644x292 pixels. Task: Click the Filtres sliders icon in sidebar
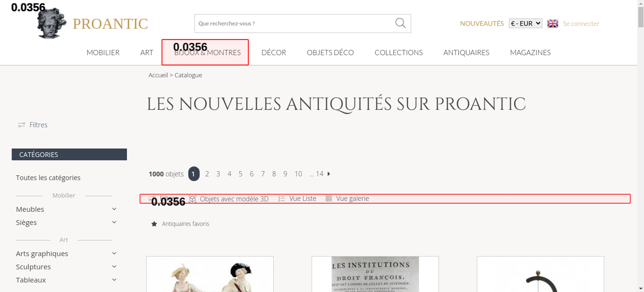(x=22, y=125)
